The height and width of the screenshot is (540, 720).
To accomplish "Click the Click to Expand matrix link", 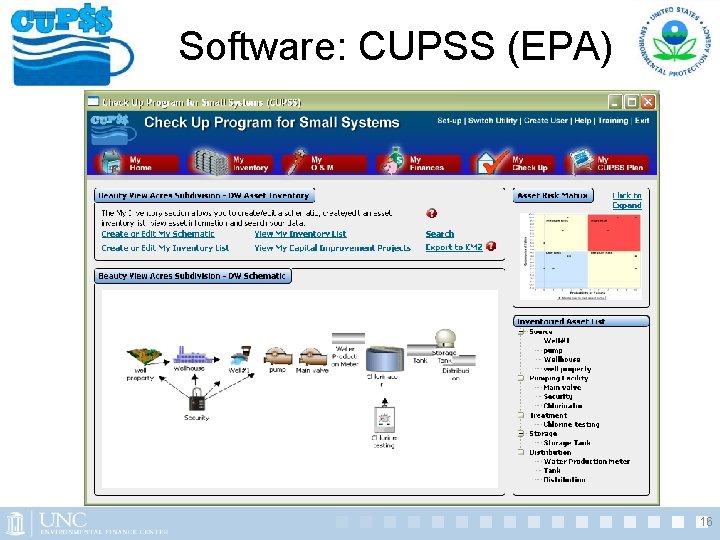I will [x=627, y=200].
